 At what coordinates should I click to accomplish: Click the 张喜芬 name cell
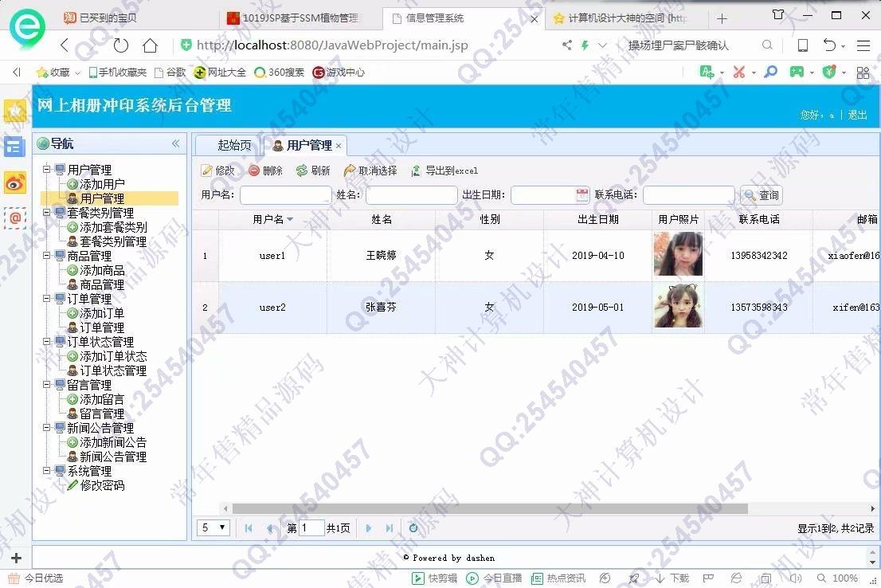(x=381, y=308)
